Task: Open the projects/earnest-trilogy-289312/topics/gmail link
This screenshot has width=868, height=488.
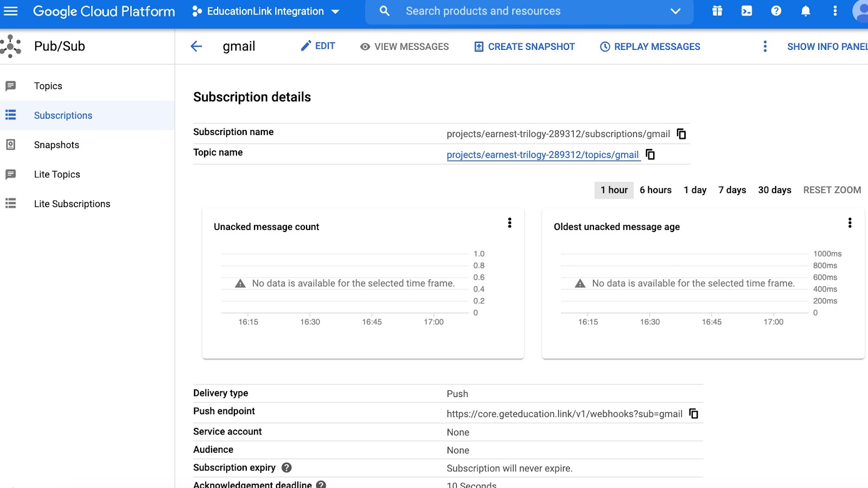Action: click(x=542, y=155)
